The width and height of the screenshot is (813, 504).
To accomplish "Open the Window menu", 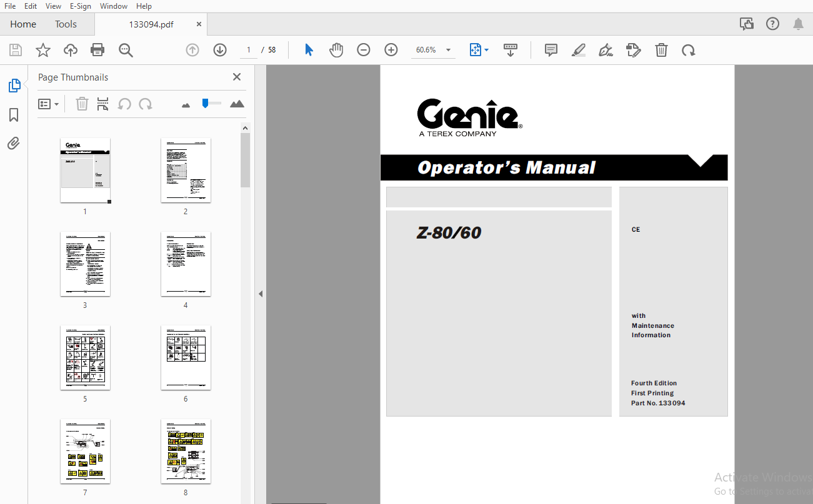I will pyautogui.click(x=114, y=6).
